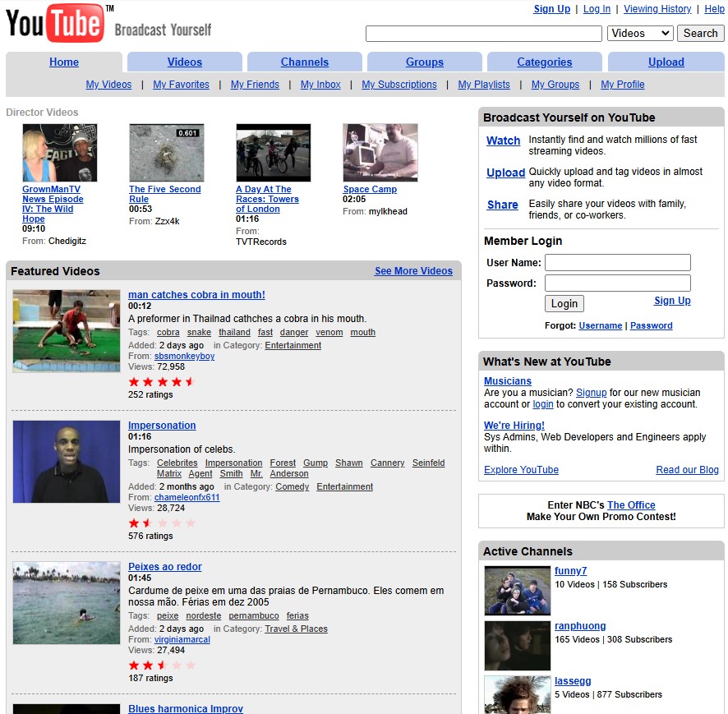Click star rating of Peixes ao redor
Screen dimensions: 728x714
161,666
